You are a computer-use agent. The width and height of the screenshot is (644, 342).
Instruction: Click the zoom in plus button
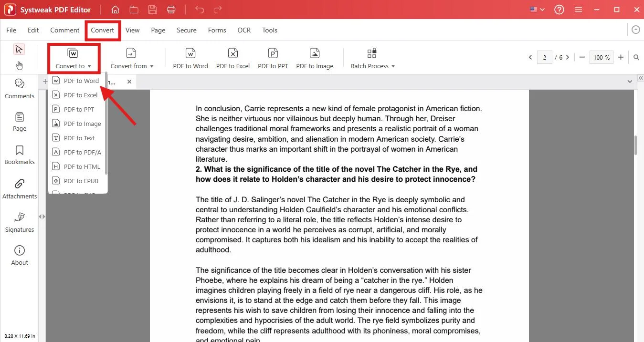tap(621, 57)
